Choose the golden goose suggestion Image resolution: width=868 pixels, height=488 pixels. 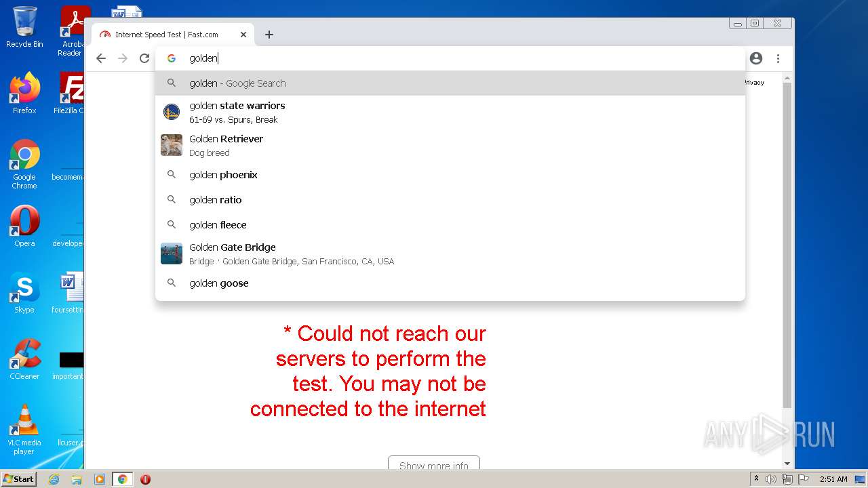[450, 283]
